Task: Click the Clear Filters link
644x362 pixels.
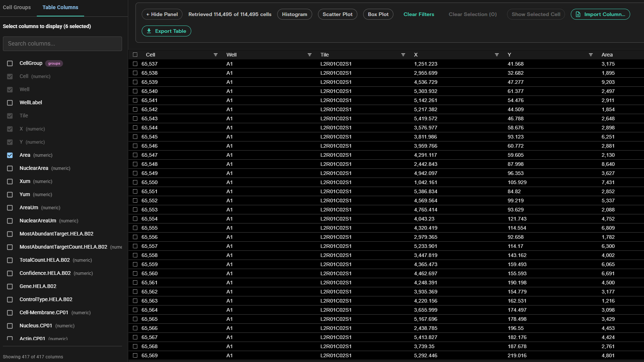Action: pyautogui.click(x=419, y=14)
